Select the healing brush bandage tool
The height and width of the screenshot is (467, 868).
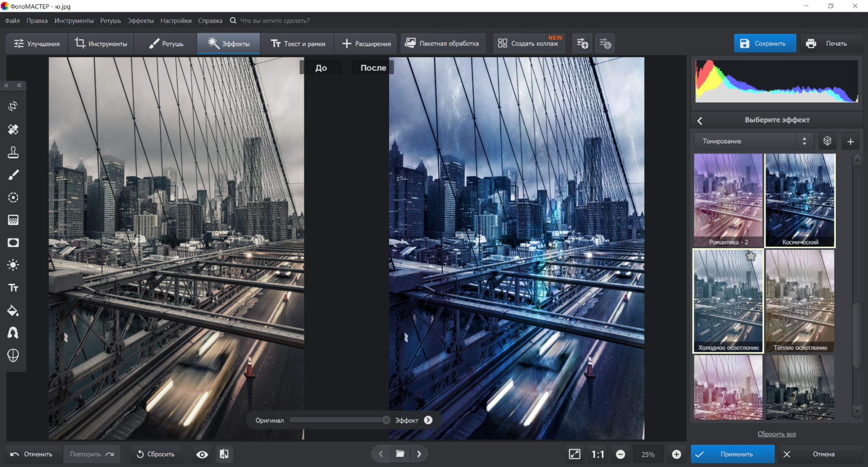(x=13, y=129)
